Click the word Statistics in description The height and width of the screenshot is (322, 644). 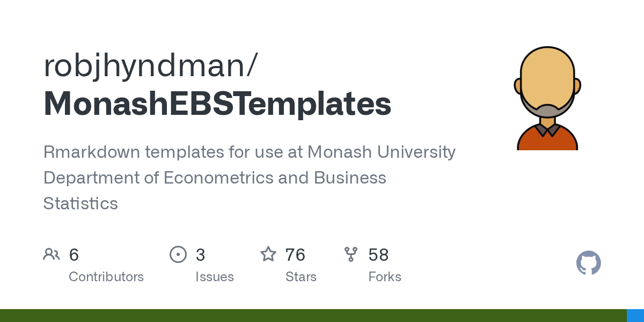(x=80, y=203)
